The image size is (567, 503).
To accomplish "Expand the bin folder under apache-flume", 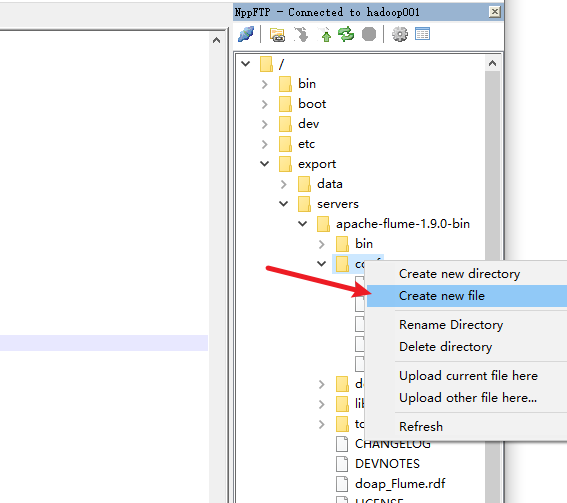I will click(321, 244).
